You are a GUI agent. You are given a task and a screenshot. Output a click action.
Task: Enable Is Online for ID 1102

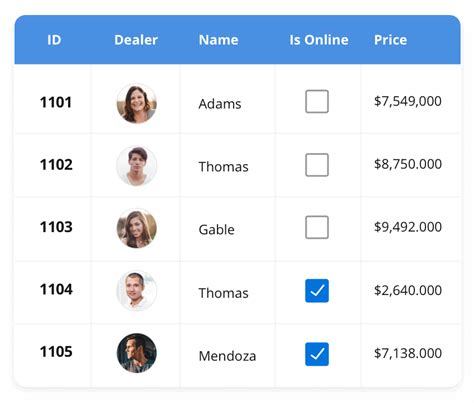coord(317,165)
